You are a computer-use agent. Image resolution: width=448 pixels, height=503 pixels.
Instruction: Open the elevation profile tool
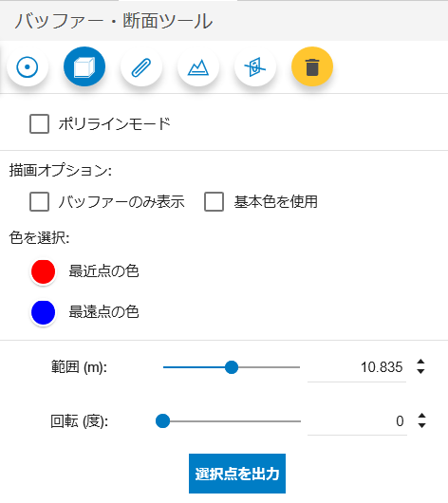[198, 66]
